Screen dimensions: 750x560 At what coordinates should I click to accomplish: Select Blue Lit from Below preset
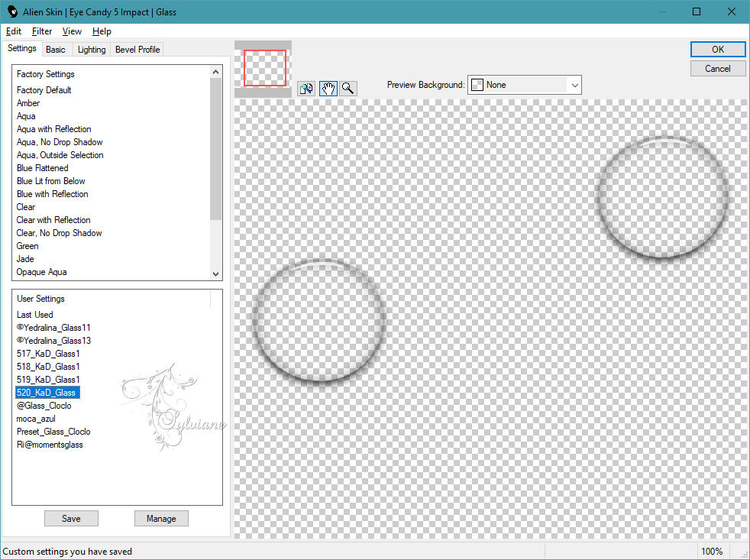click(x=50, y=181)
